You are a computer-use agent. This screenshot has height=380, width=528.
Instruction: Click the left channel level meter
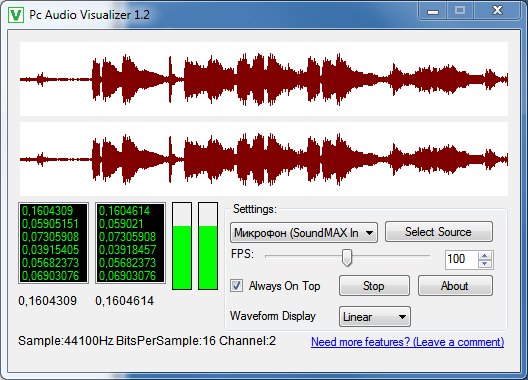click(182, 246)
